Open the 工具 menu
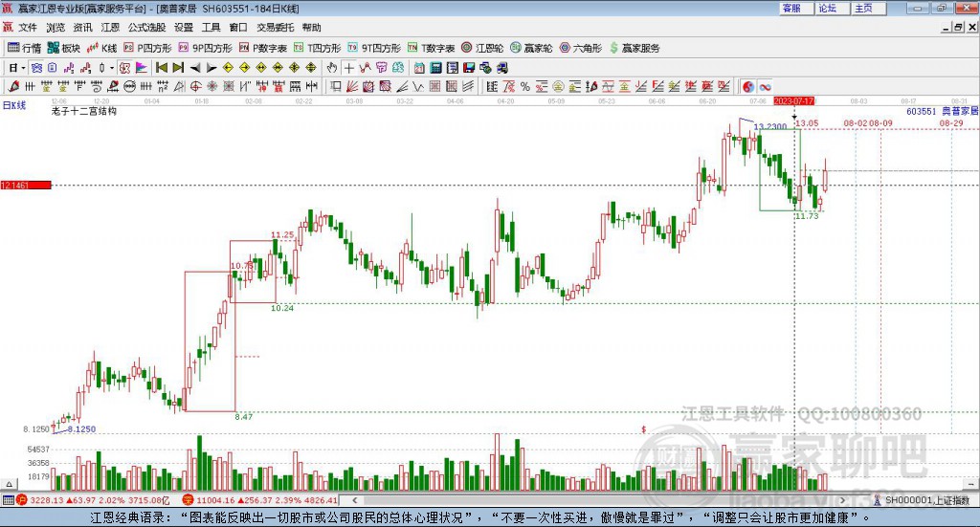980x527 pixels. [211, 28]
